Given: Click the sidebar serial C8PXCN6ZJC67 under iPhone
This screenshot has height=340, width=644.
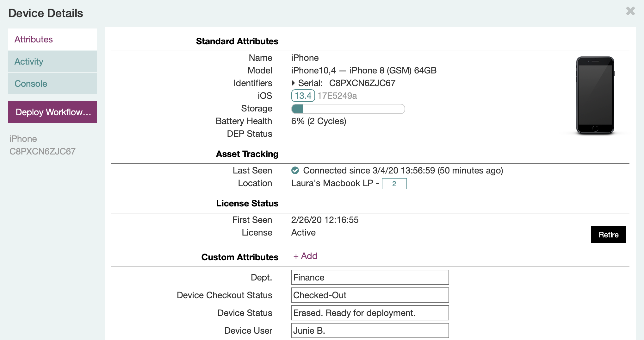Looking at the screenshot, I should 42,151.
